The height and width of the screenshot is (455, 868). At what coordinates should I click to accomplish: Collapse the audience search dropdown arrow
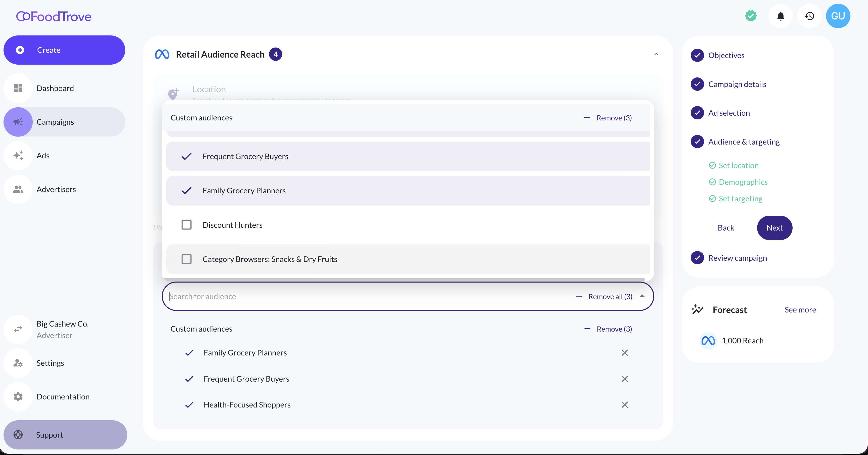click(x=642, y=296)
